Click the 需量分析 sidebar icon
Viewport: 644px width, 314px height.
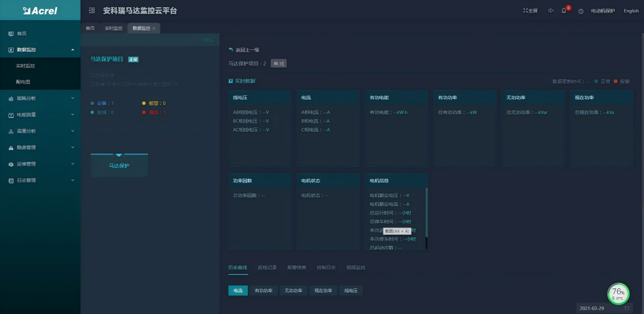(11, 131)
